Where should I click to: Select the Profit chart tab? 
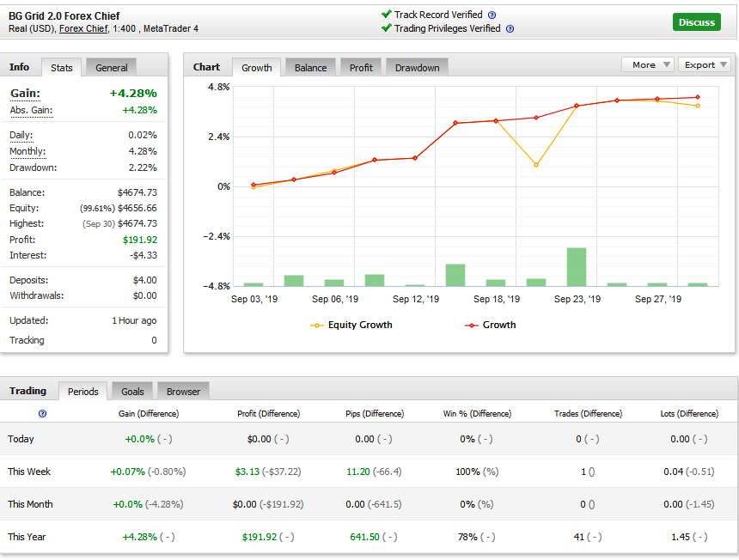tap(361, 67)
